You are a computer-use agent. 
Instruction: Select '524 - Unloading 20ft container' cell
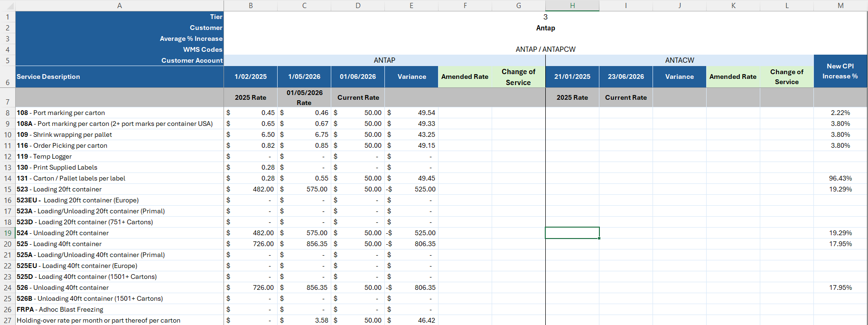click(x=120, y=233)
